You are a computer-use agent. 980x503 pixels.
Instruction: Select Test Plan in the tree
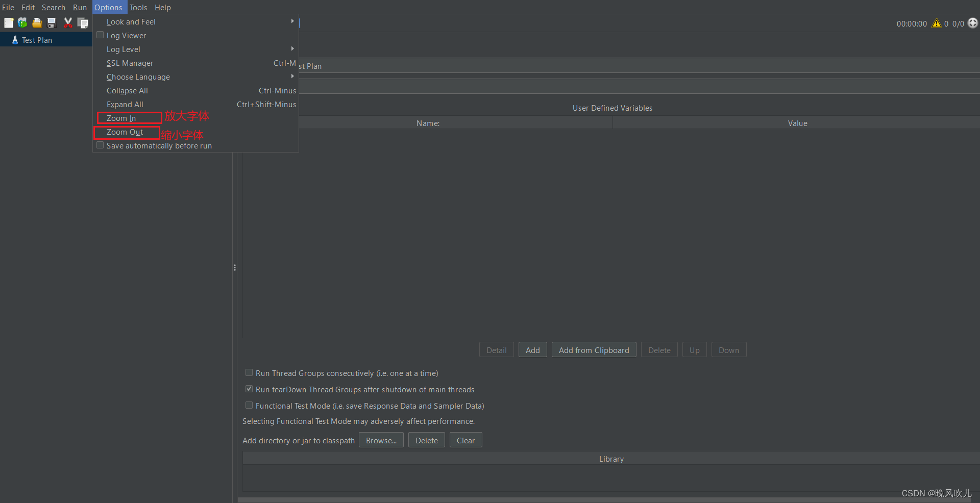coord(37,40)
